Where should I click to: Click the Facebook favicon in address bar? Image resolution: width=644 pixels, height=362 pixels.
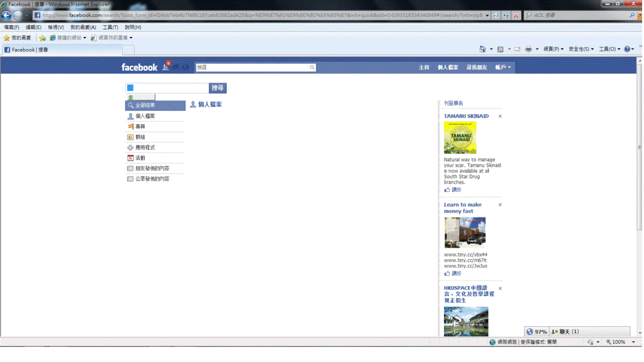tap(38, 15)
